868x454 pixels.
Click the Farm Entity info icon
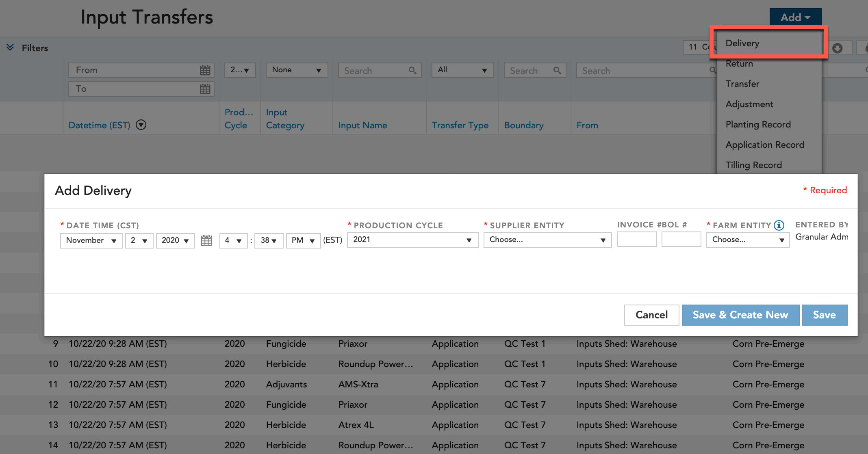coord(779,225)
